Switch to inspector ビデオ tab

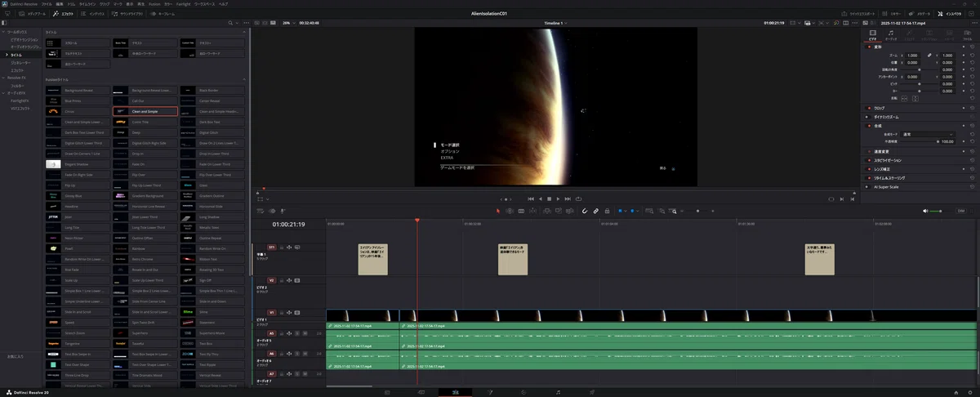pyautogui.click(x=871, y=34)
